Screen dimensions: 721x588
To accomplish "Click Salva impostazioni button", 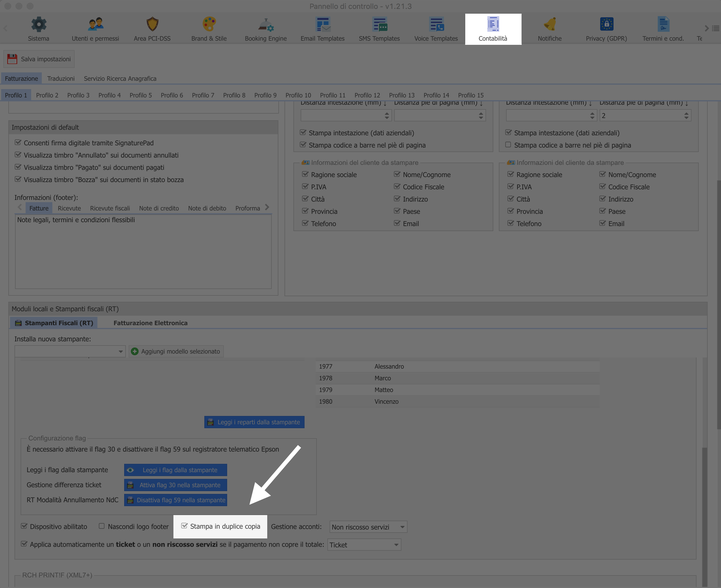I will (x=39, y=59).
